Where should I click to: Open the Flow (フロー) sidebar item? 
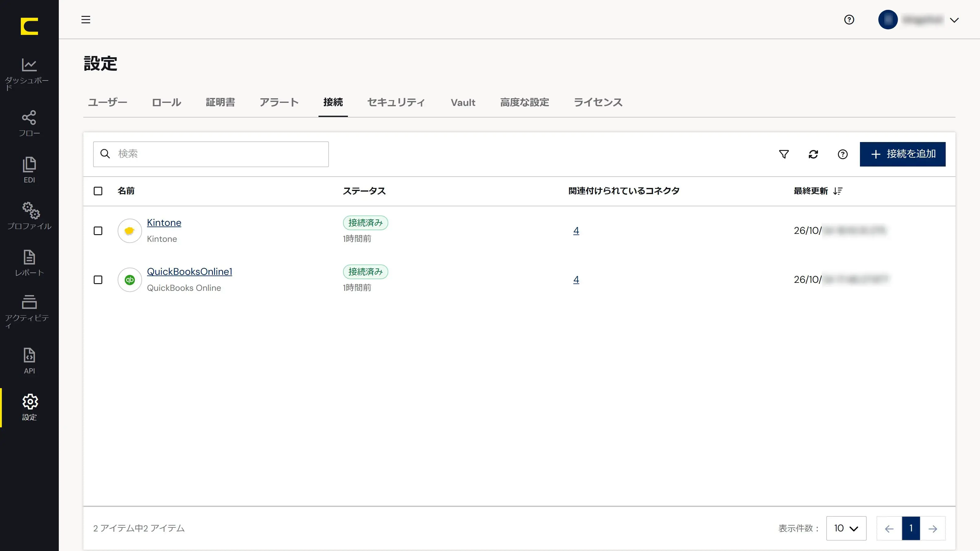[x=29, y=123]
